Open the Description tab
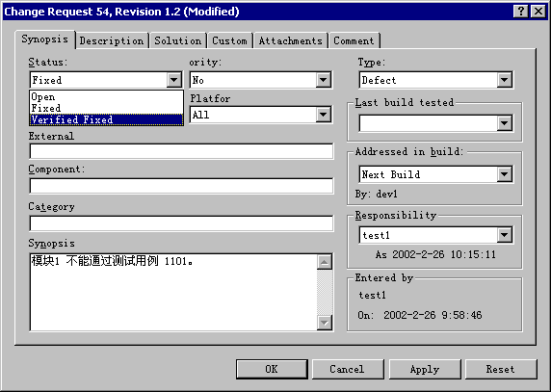551x392 pixels. pyautogui.click(x=112, y=40)
